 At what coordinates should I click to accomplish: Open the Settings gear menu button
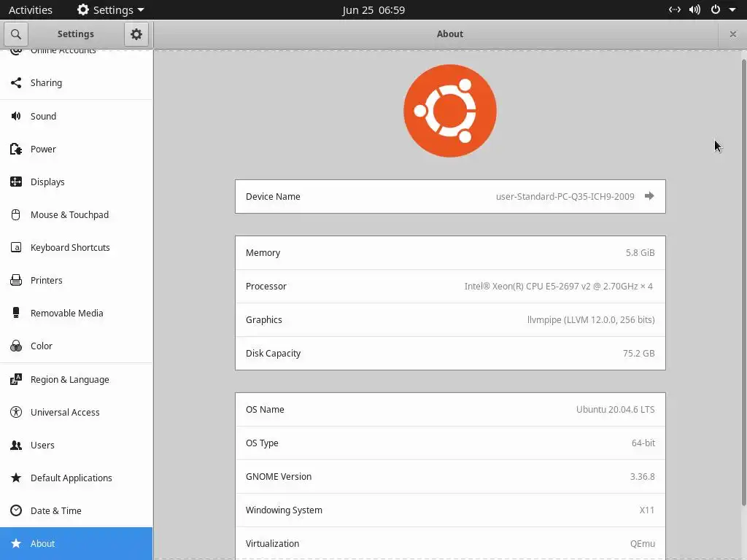tap(136, 34)
